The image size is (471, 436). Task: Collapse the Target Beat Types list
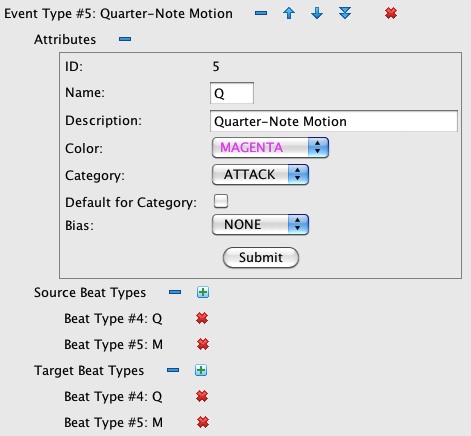tap(173, 370)
